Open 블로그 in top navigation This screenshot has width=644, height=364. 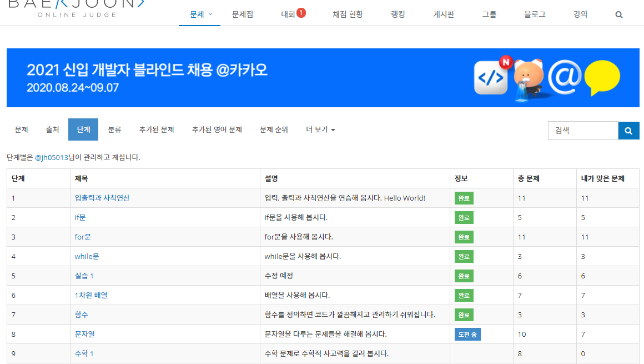(x=534, y=14)
